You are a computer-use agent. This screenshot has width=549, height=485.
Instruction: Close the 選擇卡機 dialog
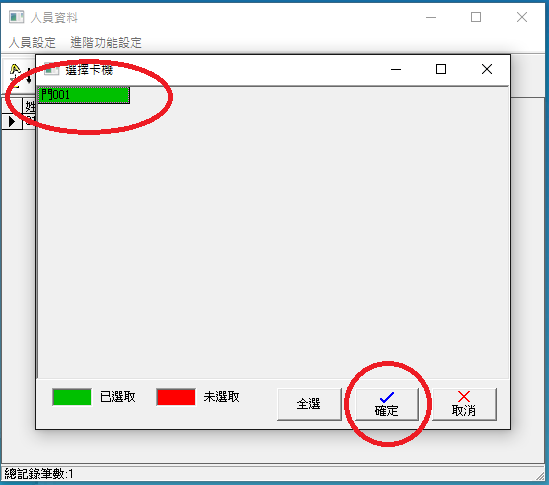[x=487, y=69]
